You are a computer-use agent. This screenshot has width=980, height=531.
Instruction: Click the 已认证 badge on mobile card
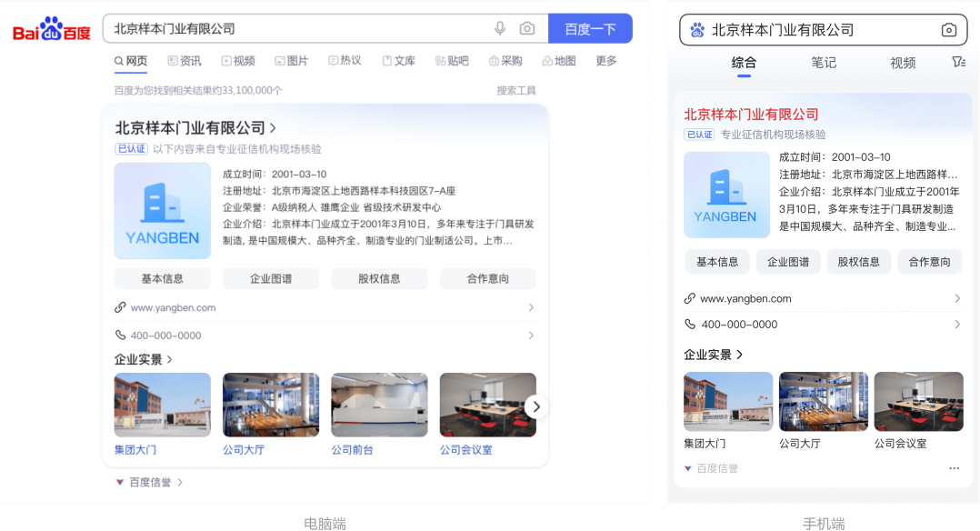pos(699,135)
